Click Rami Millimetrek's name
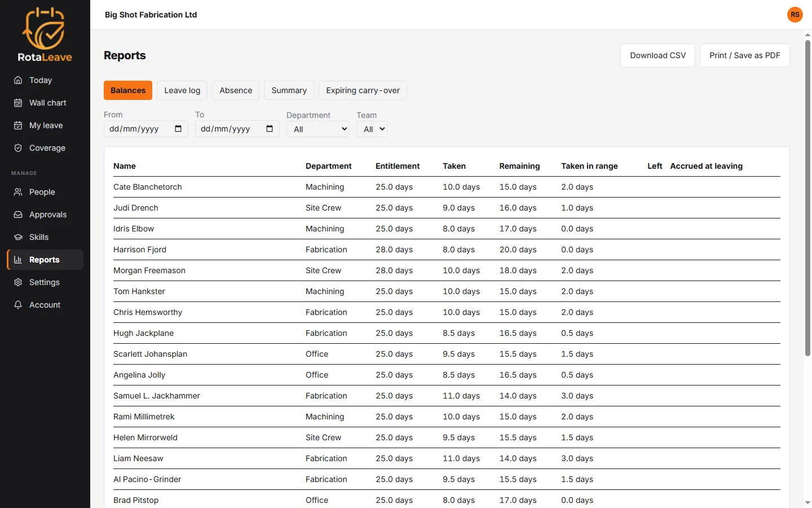The width and height of the screenshot is (812, 508). 144,417
